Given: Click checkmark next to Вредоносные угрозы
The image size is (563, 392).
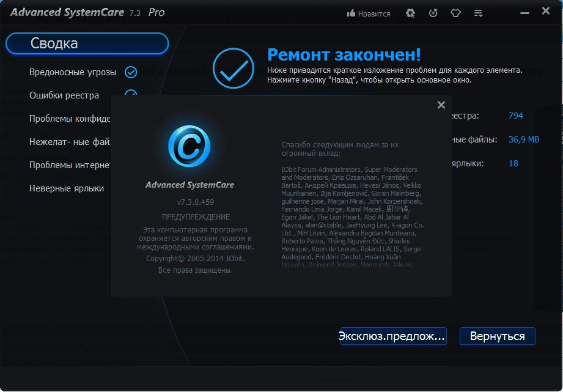Looking at the screenshot, I should pos(131,72).
